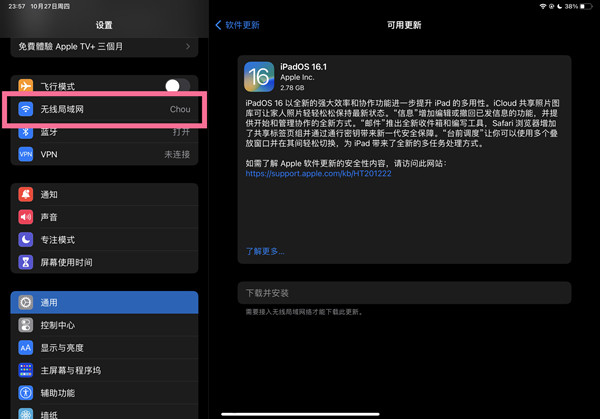600x419 pixels.
Task: Open the Control Center (控制中心) row
Action: click(104, 325)
